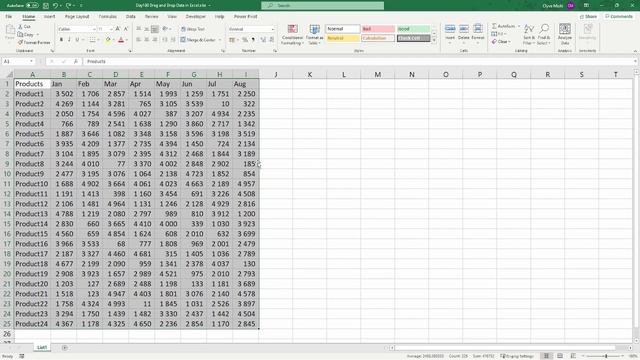The height and width of the screenshot is (360, 640).
Task: Click the Name Box showing A1
Action: pos(18,61)
